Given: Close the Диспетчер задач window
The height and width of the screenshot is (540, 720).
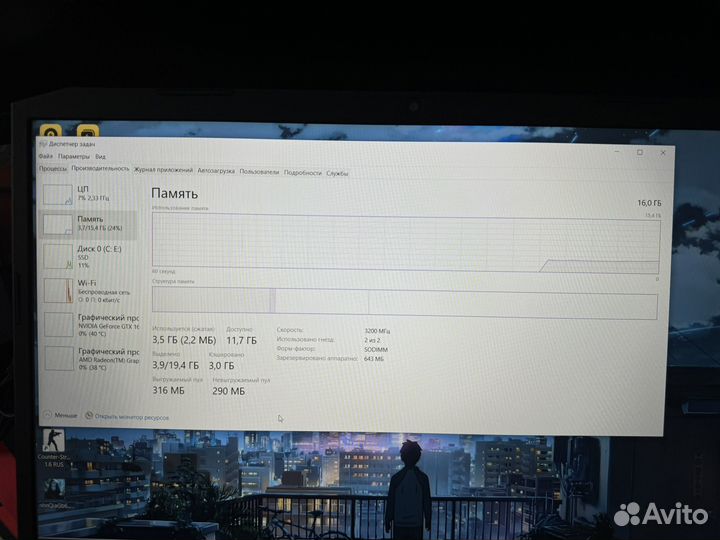Looking at the screenshot, I should 663,152.
